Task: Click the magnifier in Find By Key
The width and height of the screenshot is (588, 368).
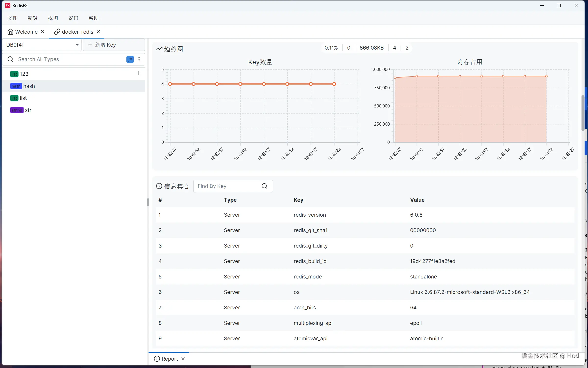Action: pyautogui.click(x=264, y=186)
